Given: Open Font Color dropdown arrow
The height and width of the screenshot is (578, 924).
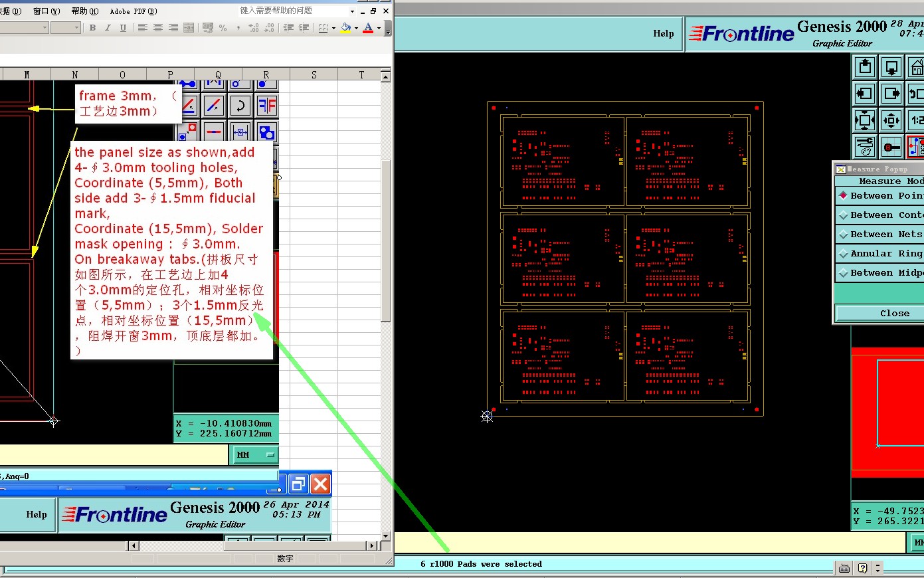Looking at the screenshot, I should (x=379, y=28).
